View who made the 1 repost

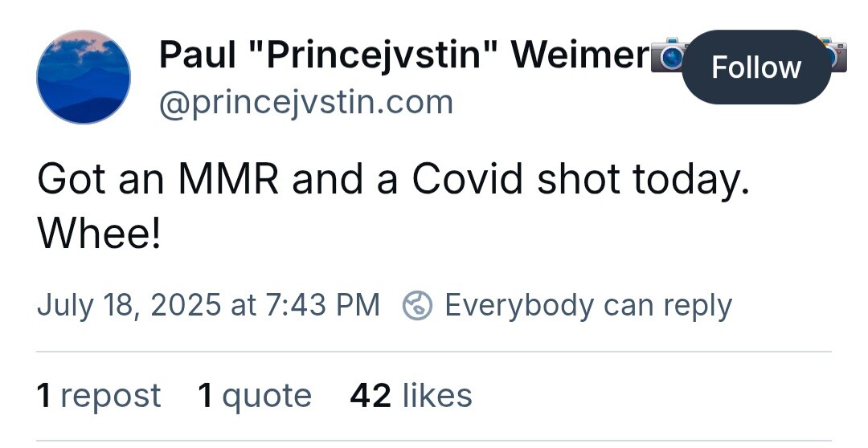click(99, 396)
